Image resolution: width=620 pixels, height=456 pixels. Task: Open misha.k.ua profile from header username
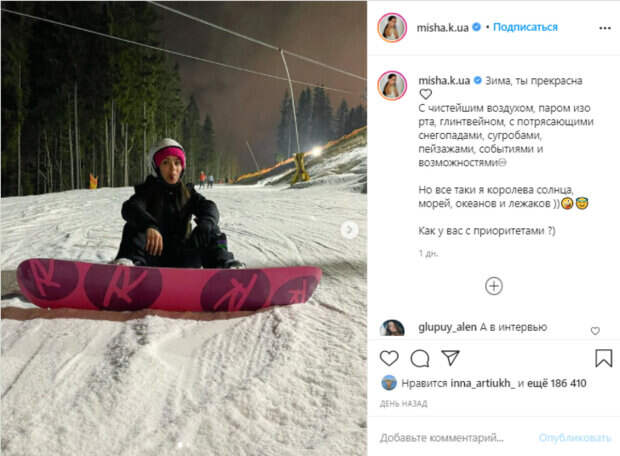pyautogui.click(x=442, y=28)
